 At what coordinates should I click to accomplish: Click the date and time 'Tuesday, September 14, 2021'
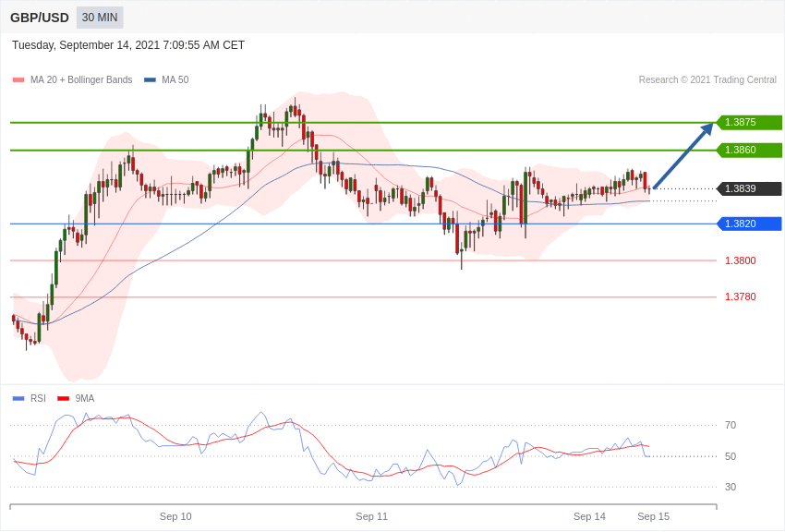coord(128,45)
